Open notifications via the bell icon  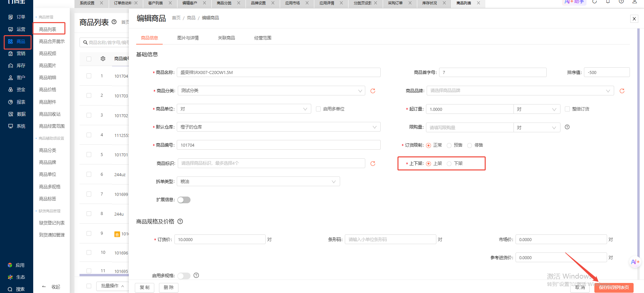(608, 2)
